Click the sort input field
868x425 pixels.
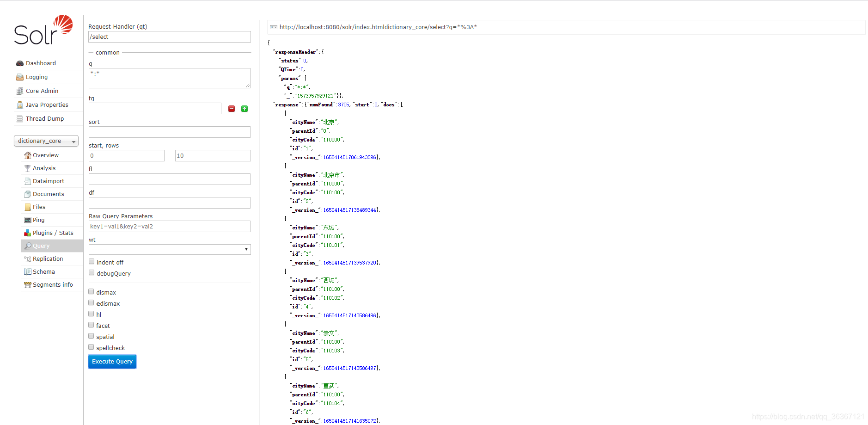170,132
